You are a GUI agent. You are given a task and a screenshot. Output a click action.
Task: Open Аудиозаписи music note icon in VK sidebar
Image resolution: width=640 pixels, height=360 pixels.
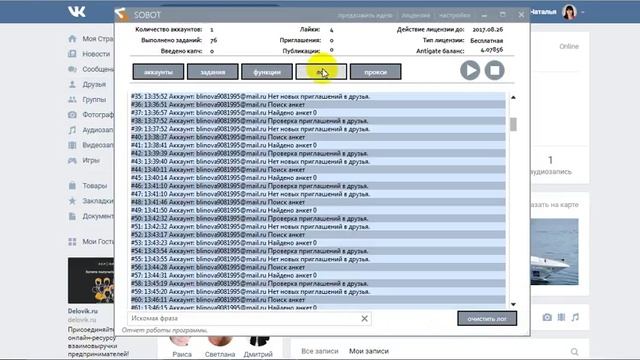coord(72,130)
